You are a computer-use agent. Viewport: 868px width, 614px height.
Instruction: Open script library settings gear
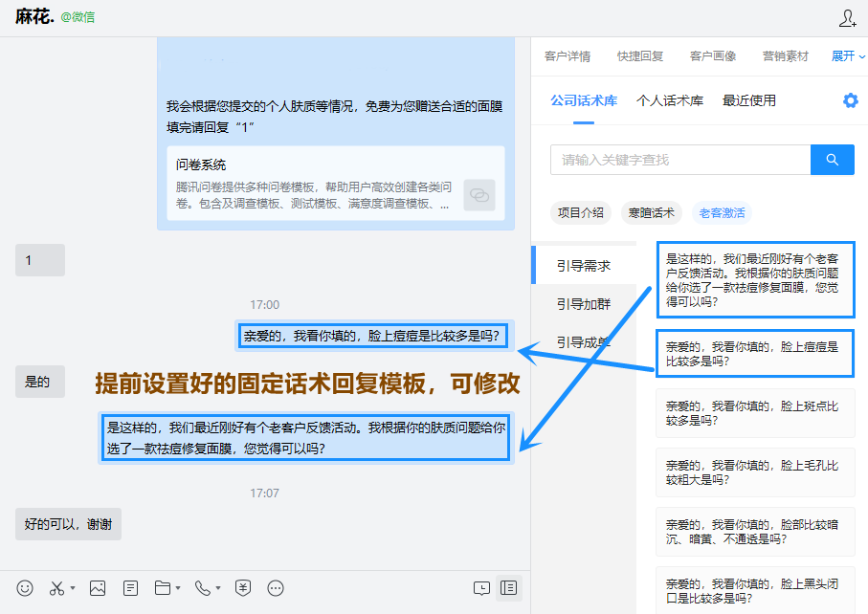[x=850, y=100]
